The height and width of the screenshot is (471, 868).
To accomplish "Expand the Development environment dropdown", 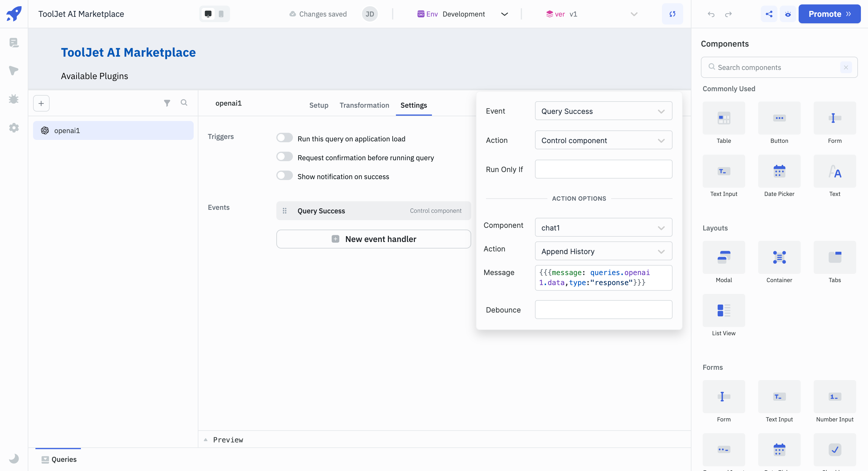I will [504, 14].
